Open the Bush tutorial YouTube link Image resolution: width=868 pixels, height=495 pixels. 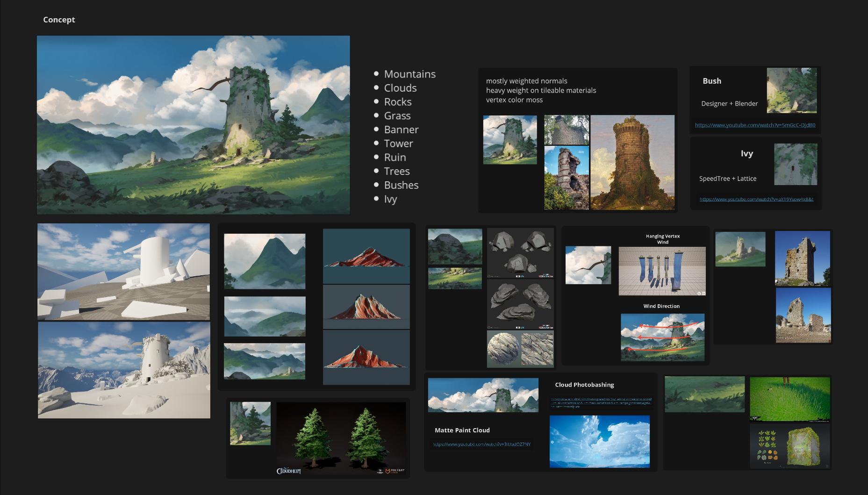pos(755,125)
